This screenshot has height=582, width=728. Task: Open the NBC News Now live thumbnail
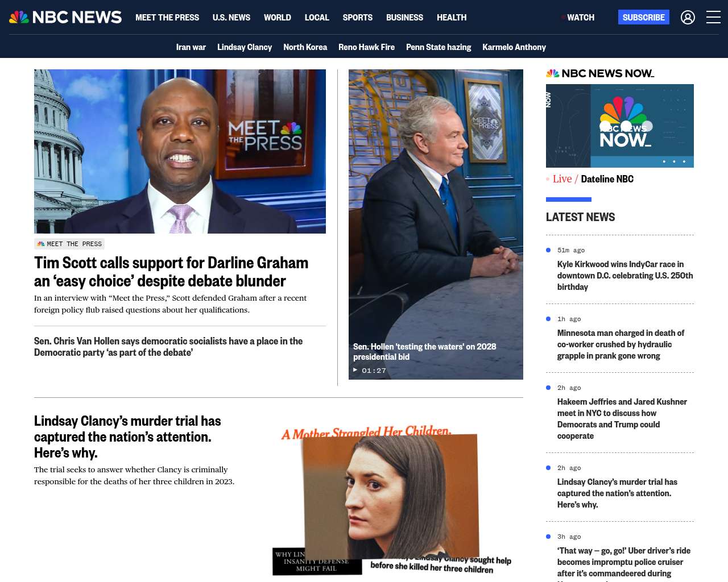(x=620, y=126)
